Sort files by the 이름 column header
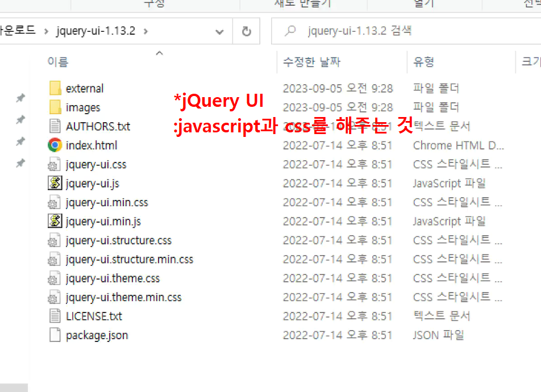Screen dimensions: 541x392 (x=58, y=62)
